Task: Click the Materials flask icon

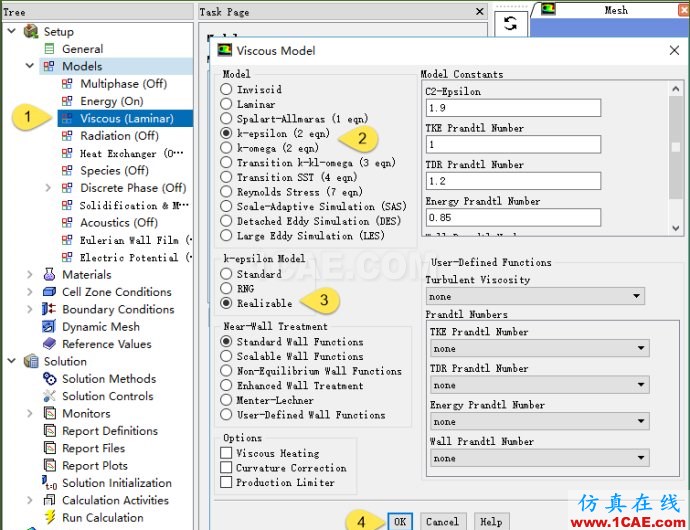Action: [50, 275]
